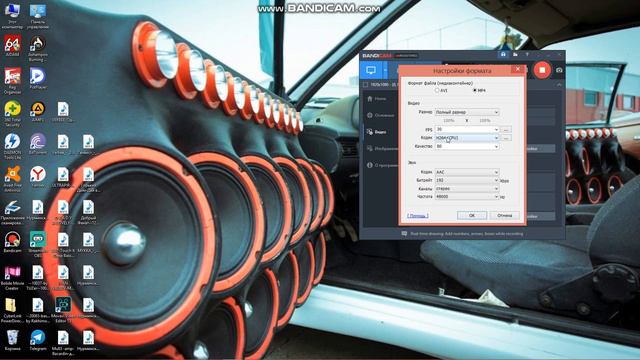Open Avast Free Antivirus shortcut
640x360 pixels.
tap(12, 179)
